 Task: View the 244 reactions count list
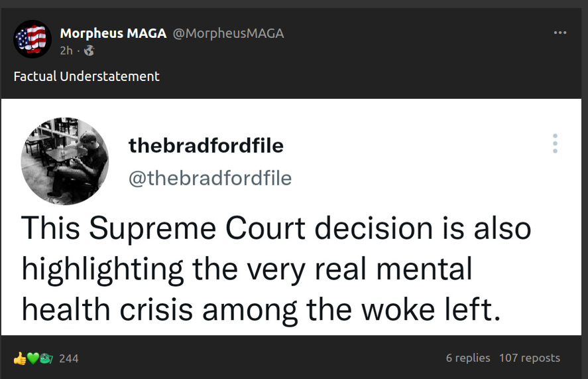69,358
